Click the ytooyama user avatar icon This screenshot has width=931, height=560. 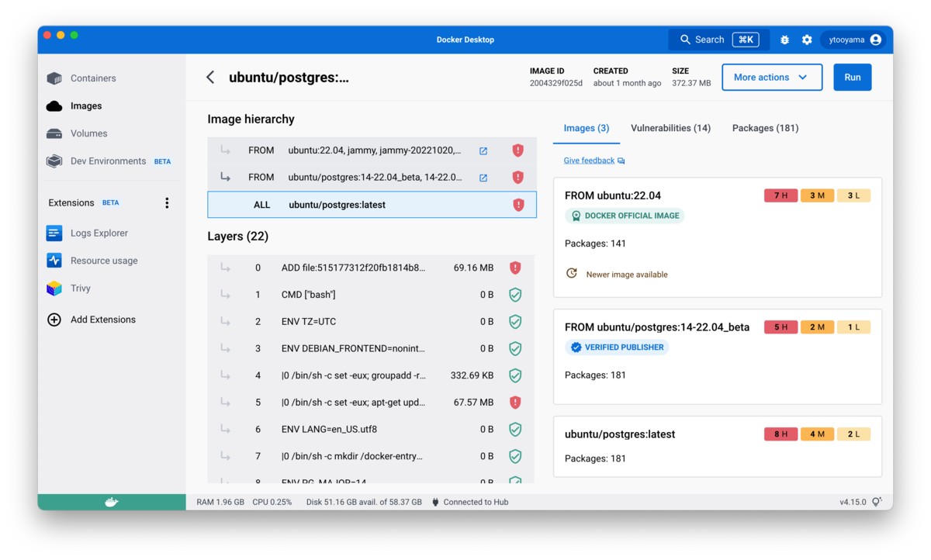tap(876, 40)
